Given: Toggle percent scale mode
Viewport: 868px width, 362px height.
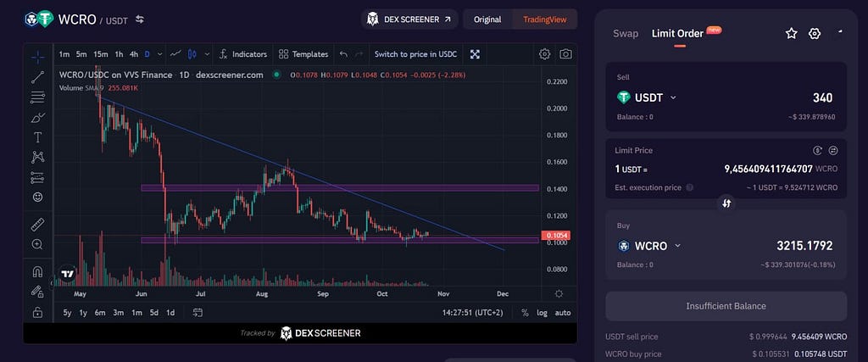Looking at the screenshot, I should 525,313.
